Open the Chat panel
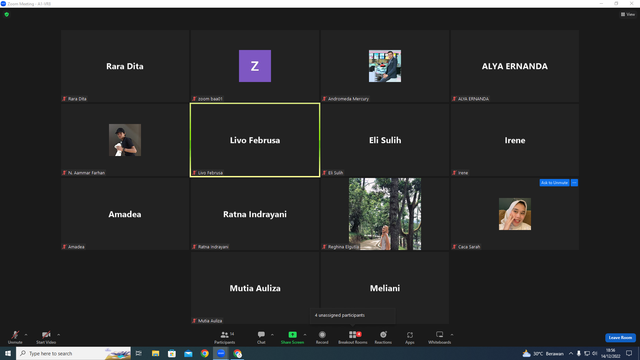 (261, 337)
